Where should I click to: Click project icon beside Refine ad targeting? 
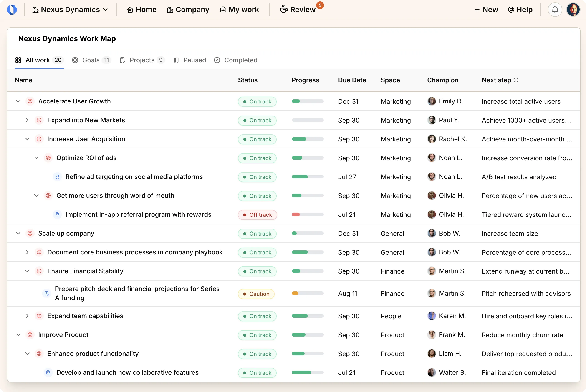pos(57,177)
